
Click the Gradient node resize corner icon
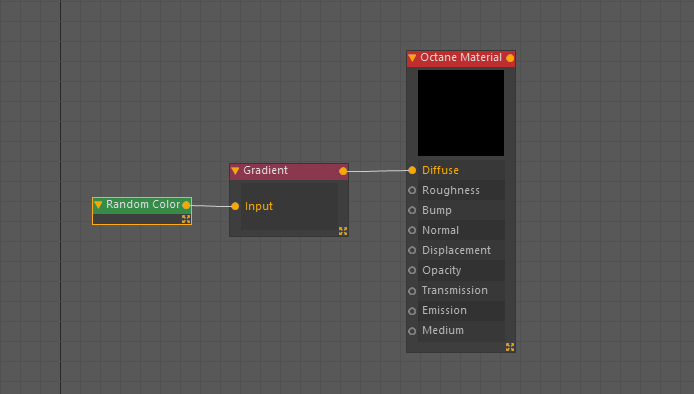[343, 231]
